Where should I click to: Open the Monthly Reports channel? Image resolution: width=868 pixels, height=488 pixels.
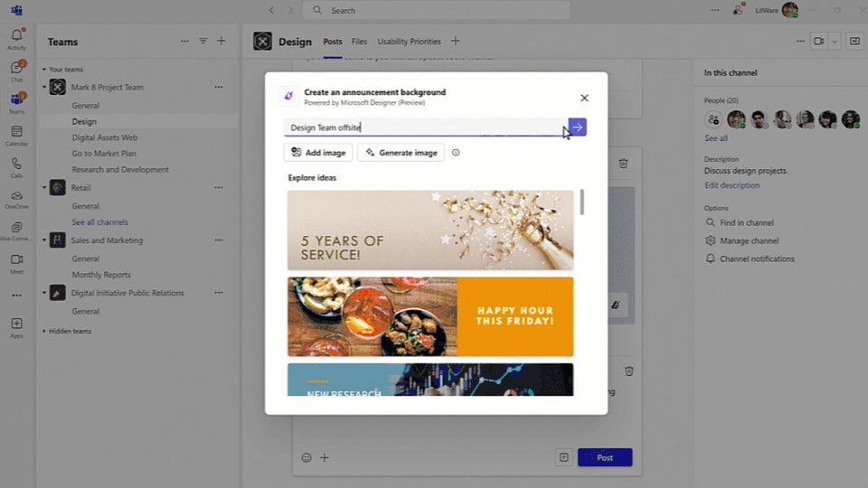(101, 275)
